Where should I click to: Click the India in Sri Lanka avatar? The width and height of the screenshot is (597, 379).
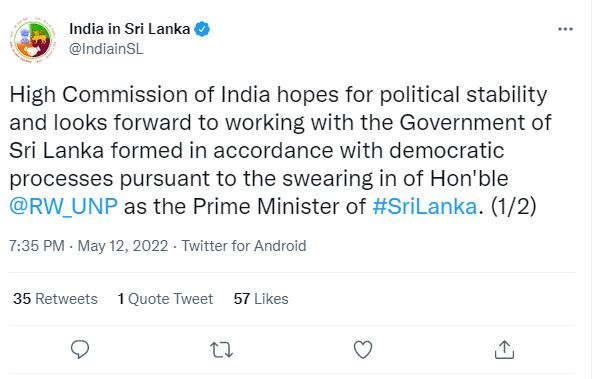pos(33,40)
